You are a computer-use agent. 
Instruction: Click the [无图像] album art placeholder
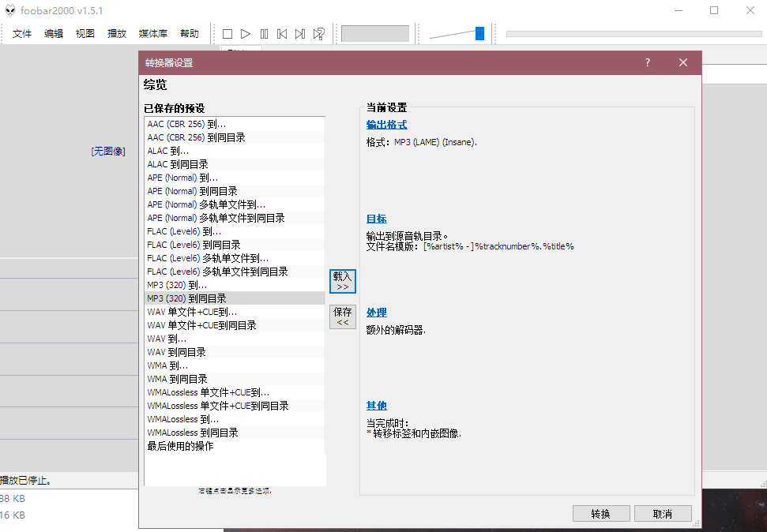(108, 152)
